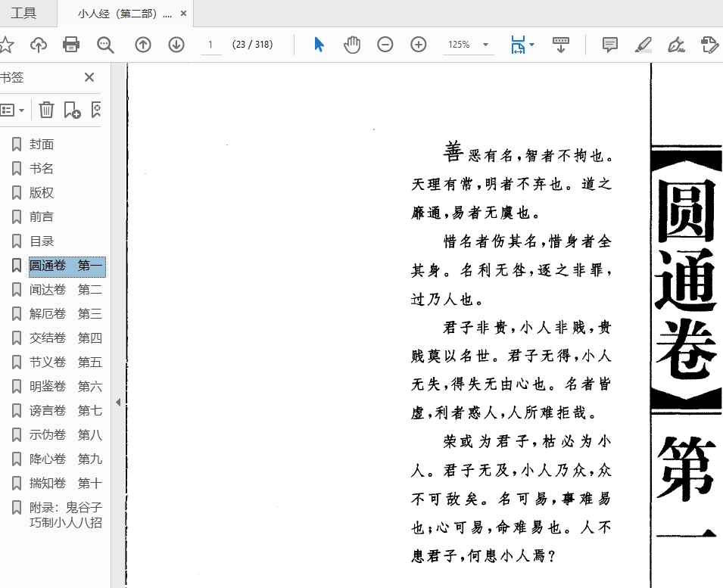
Task: Select the hand pan tool
Action: pos(352,45)
